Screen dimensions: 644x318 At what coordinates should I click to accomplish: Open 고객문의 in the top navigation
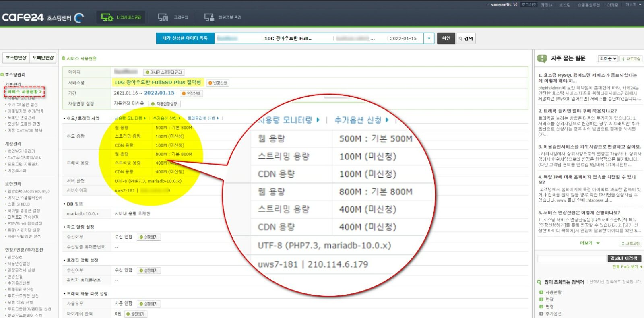(x=173, y=17)
